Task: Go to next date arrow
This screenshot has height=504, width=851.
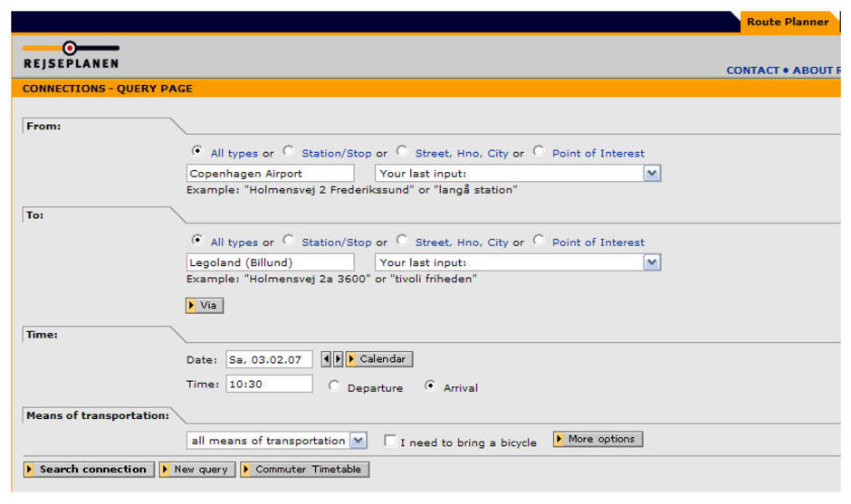Action: tap(338, 359)
